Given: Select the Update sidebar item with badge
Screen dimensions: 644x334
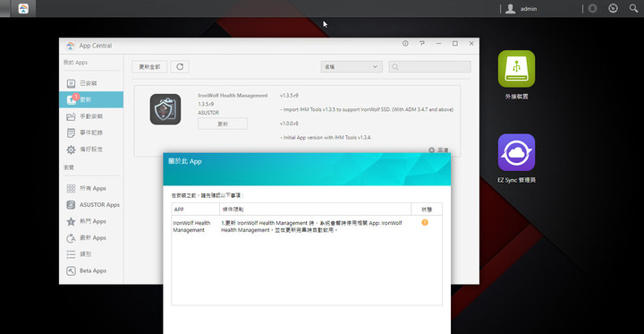Looking at the screenshot, I should coord(91,99).
